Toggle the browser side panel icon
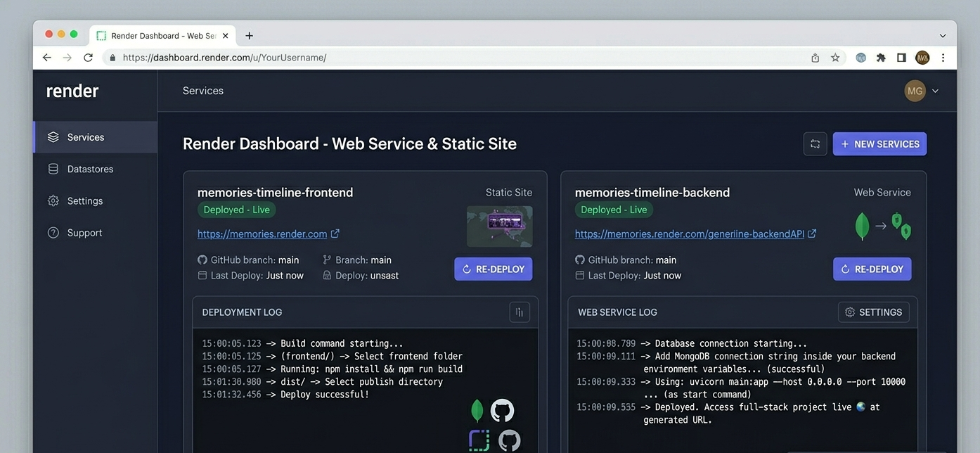Screen dimensions: 980x453 pyautogui.click(x=901, y=58)
